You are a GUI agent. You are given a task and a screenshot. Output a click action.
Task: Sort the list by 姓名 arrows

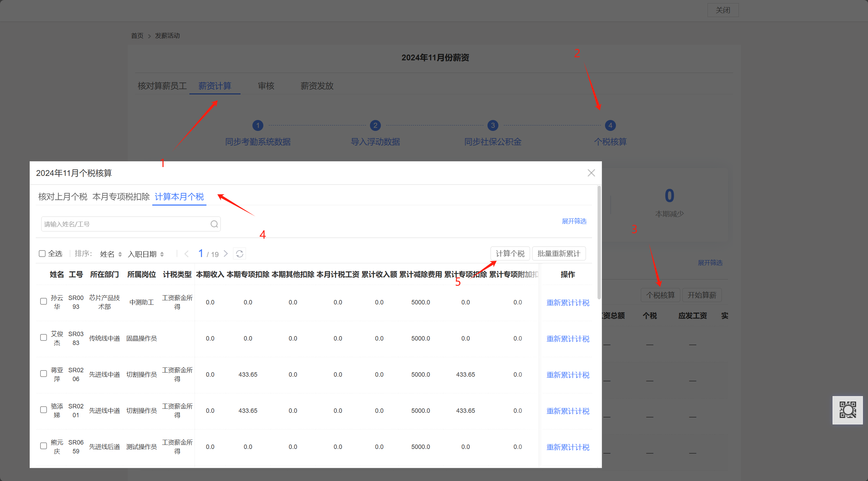click(120, 254)
